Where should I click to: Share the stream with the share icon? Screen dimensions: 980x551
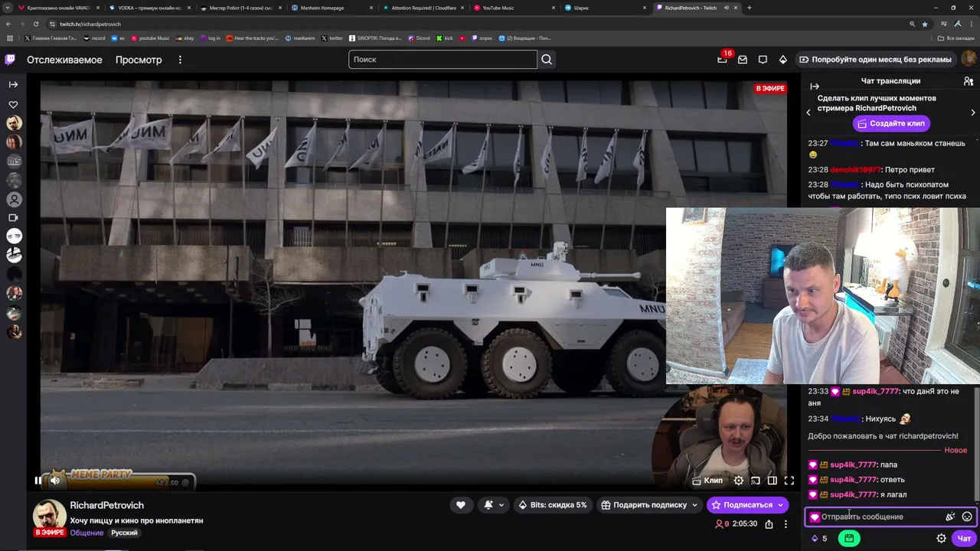pyautogui.click(x=769, y=524)
